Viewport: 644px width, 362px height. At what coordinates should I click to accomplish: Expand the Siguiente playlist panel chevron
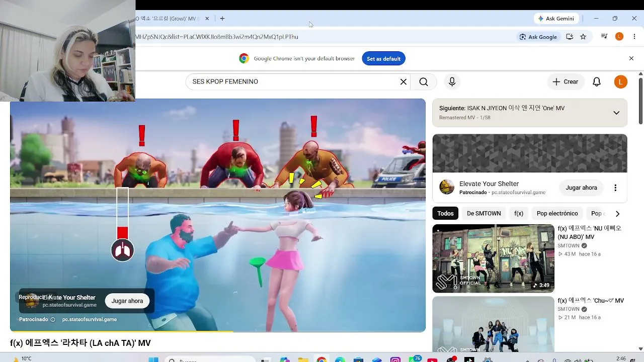[x=616, y=113]
